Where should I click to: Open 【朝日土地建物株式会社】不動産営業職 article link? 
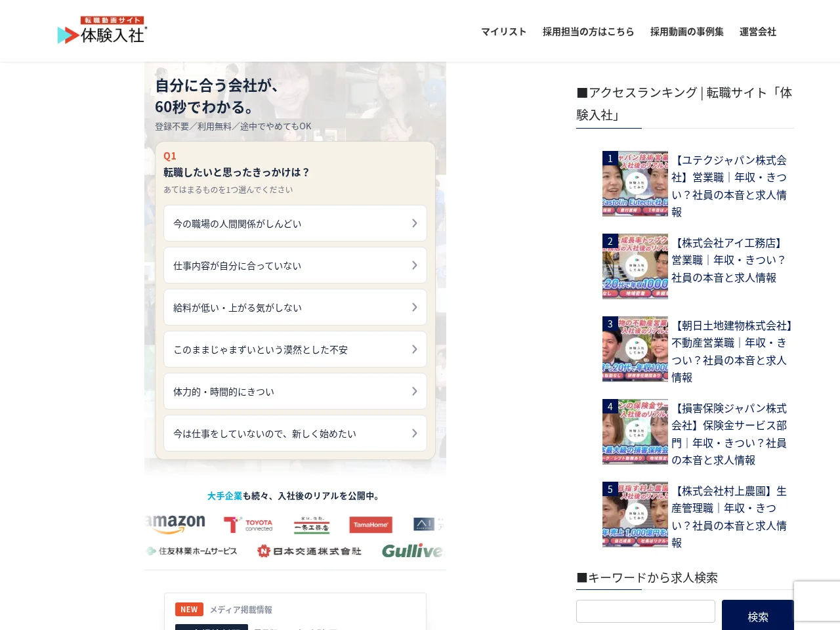point(731,351)
